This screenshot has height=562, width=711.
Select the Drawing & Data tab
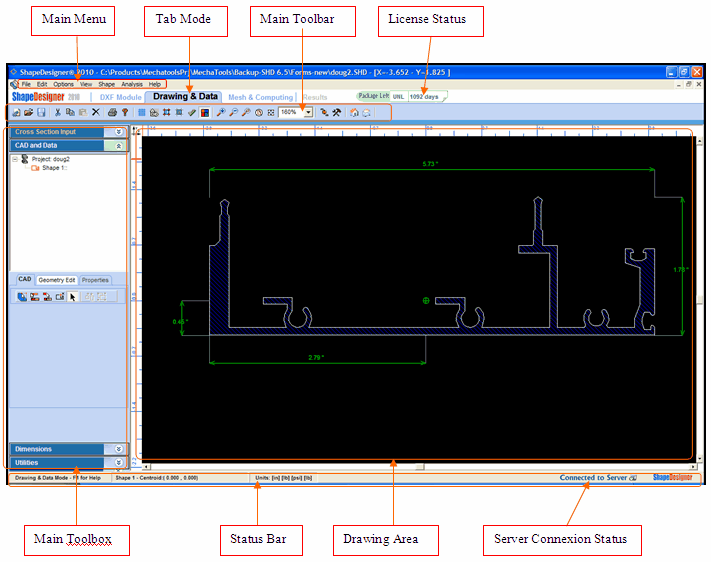185,96
